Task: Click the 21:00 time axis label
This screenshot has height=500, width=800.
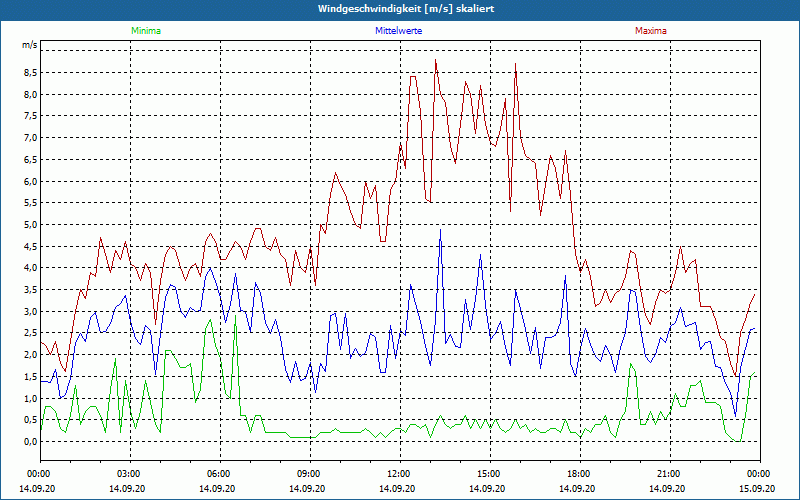Action: 667,474
